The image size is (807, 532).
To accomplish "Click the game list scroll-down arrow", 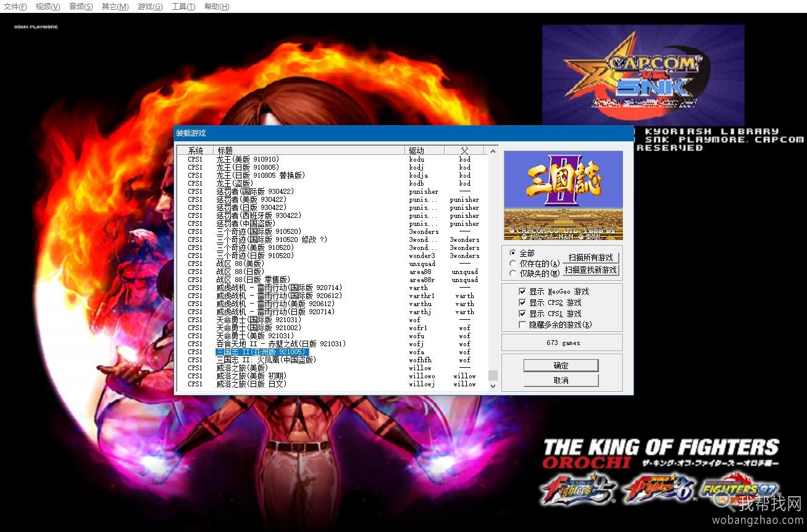I will coord(493,386).
